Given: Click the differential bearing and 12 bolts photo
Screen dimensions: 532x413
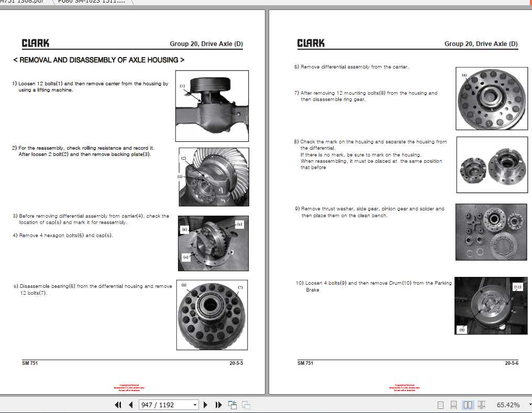Looking at the screenshot, I should (212, 315).
